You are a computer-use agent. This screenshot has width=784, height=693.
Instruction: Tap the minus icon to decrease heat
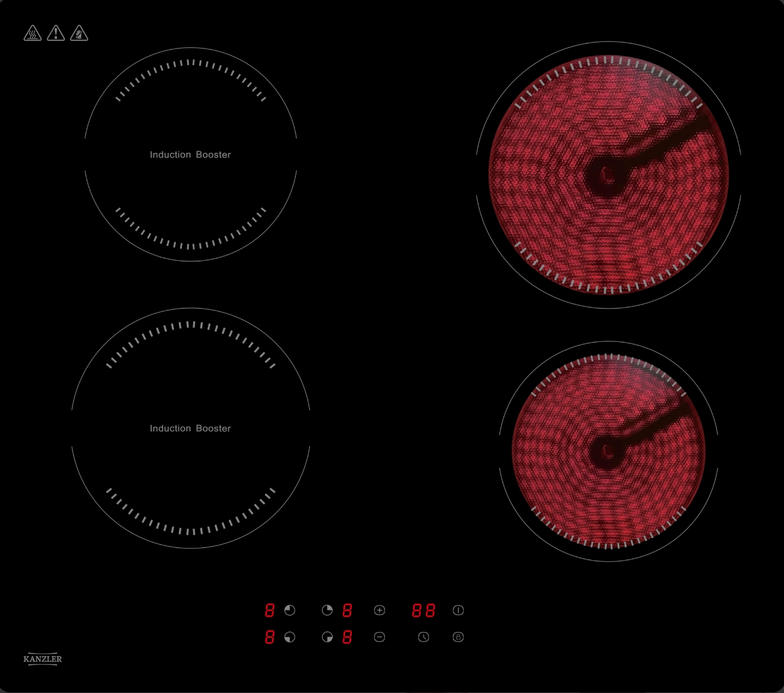pos(379,637)
